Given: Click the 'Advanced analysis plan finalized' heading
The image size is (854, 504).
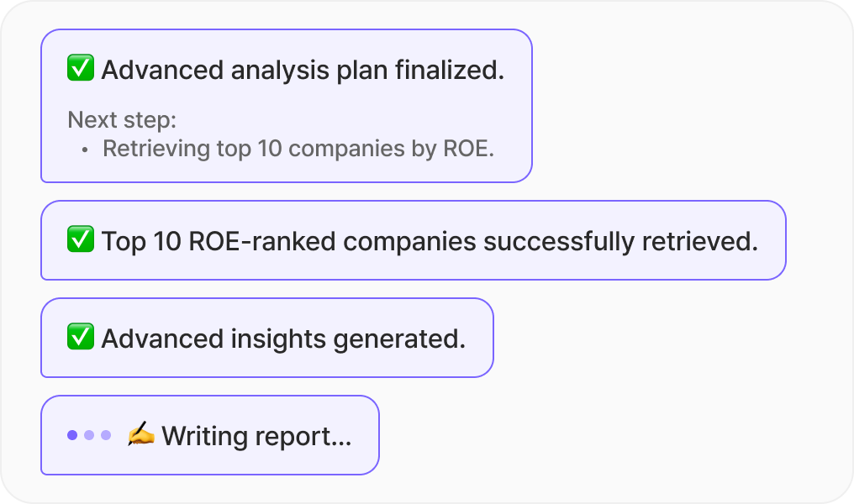Looking at the screenshot, I should (x=303, y=70).
